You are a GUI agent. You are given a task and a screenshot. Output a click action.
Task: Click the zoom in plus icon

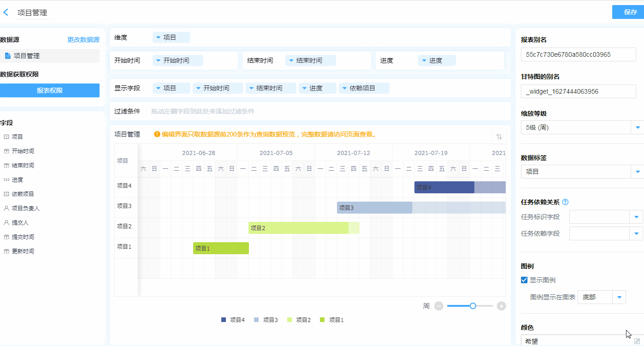pos(502,306)
